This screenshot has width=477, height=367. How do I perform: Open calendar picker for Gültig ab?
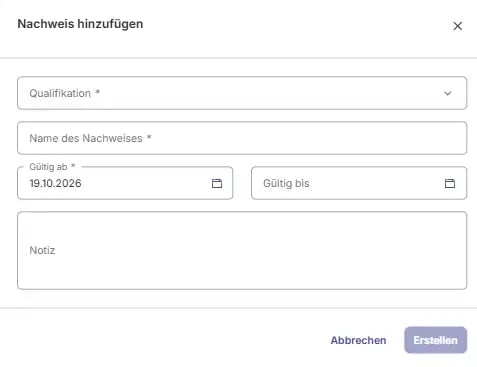click(217, 183)
